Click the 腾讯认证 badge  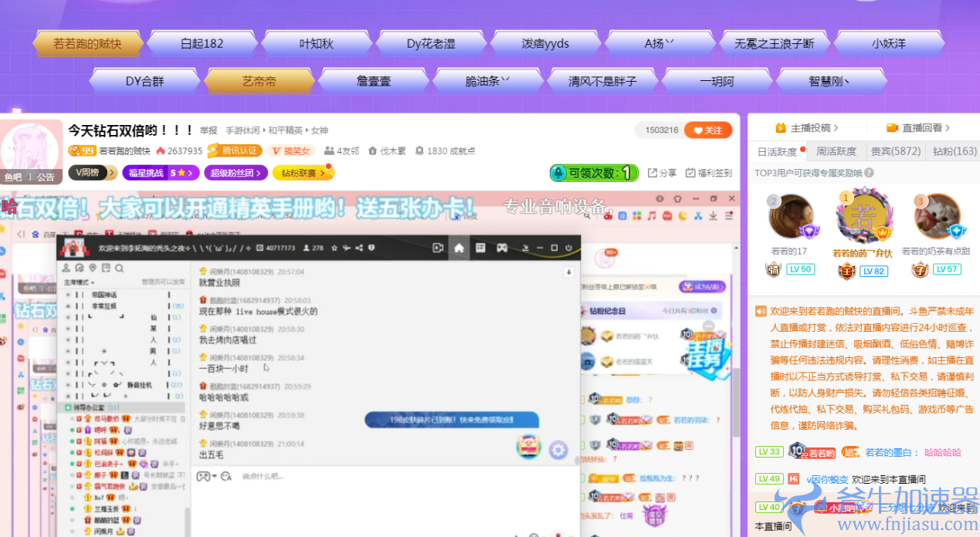[235, 151]
